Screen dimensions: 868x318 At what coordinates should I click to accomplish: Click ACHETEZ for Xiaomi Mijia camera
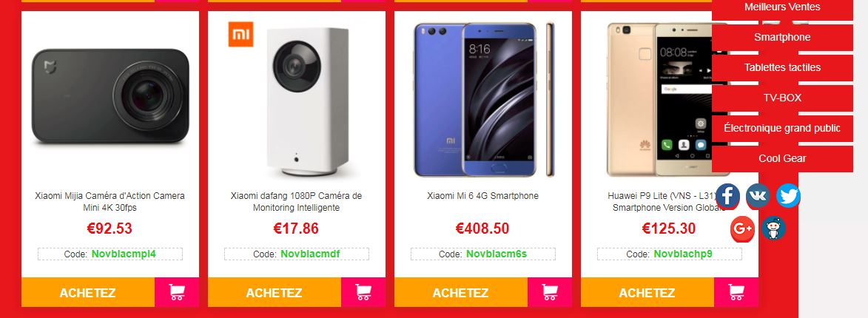point(88,292)
